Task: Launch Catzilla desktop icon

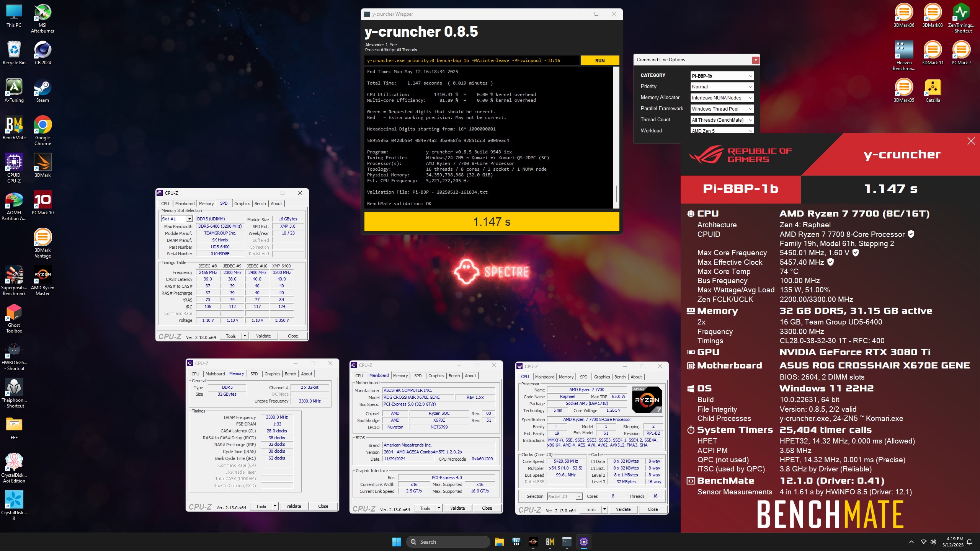Action: [x=933, y=90]
